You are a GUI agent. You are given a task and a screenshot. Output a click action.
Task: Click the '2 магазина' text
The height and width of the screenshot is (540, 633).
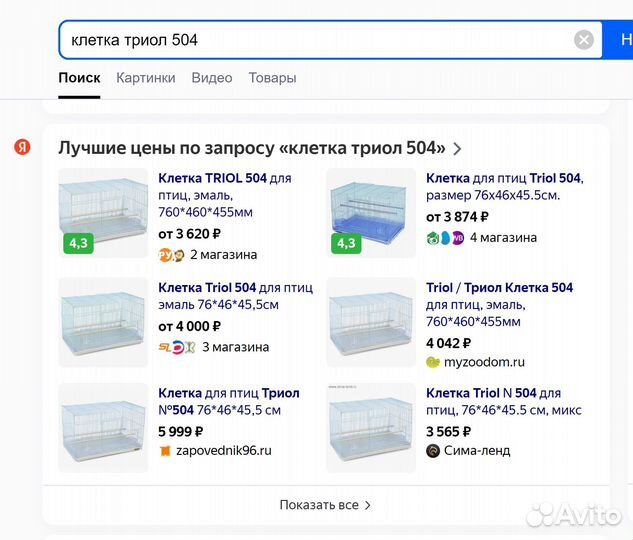224,255
